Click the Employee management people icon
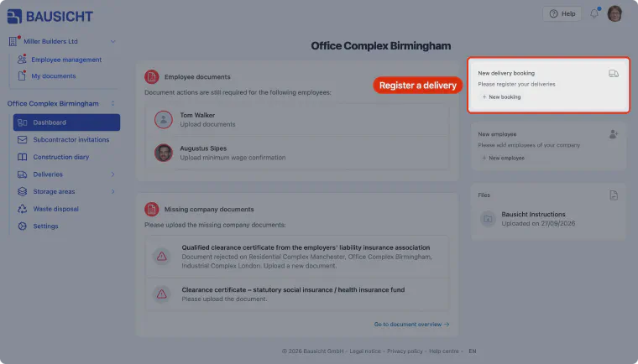Image resolution: width=638 pixels, height=364 pixels. tap(22, 60)
